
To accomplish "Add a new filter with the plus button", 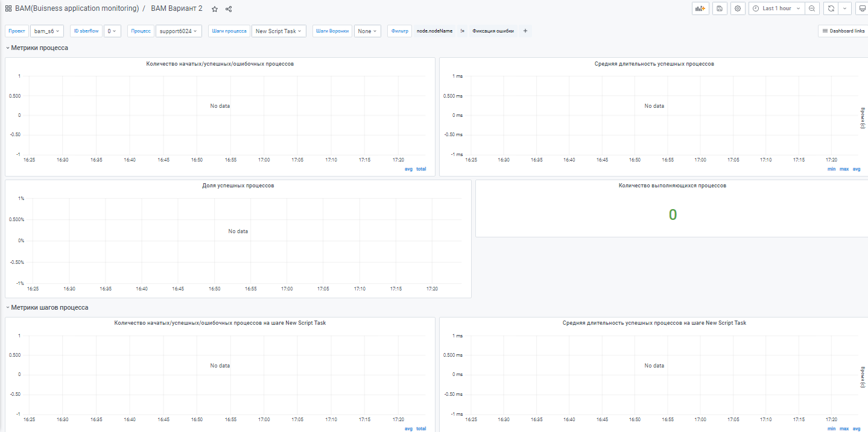I will coord(525,31).
